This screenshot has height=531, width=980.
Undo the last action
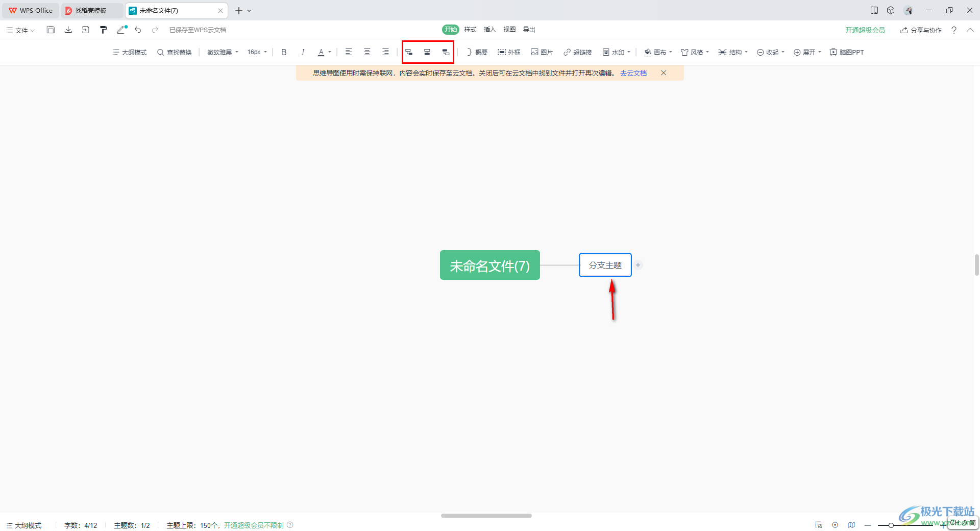[138, 30]
